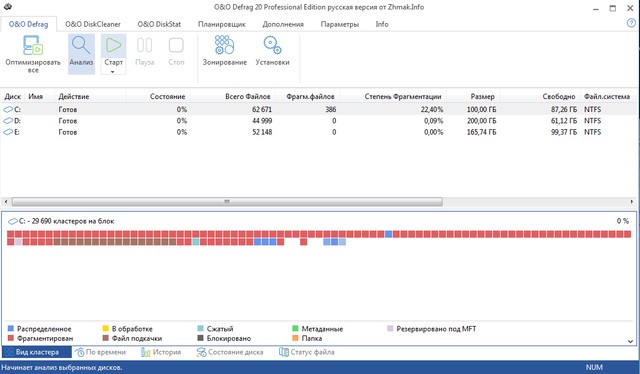Click the horizontal scrollbar thumb of disk list
640x374 pixels.
pos(227,202)
